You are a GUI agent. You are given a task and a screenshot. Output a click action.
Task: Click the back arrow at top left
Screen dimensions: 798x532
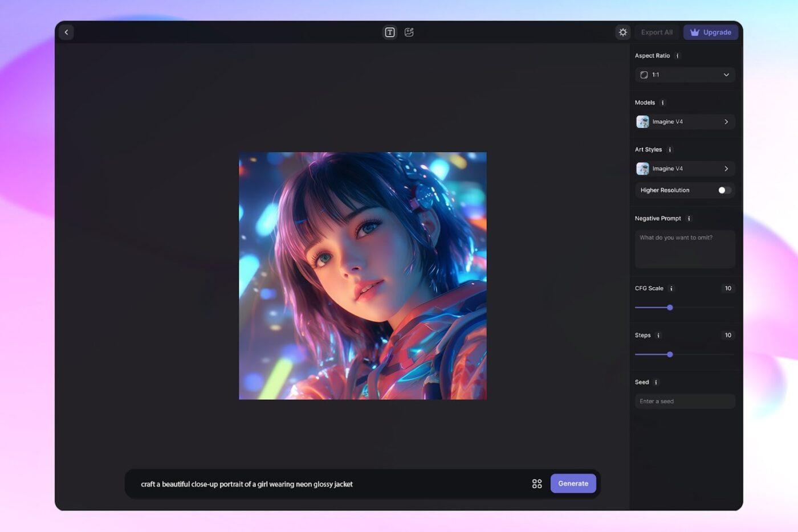pyautogui.click(x=66, y=32)
